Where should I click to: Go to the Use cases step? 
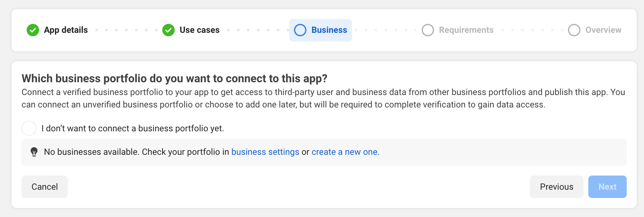pos(200,30)
